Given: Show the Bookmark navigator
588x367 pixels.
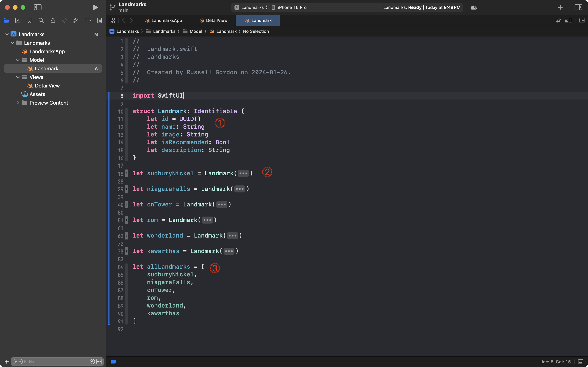Looking at the screenshot, I should [x=29, y=20].
